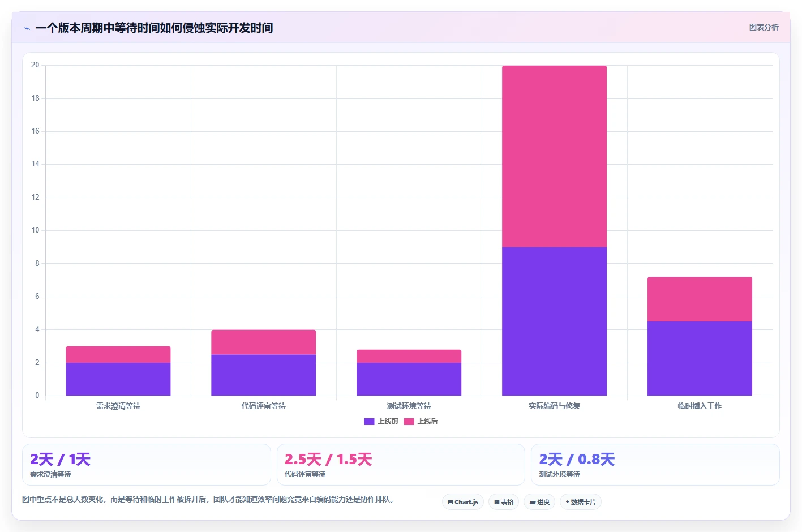Click the lightning icon beside the title
The width and height of the screenshot is (802, 532).
pos(27,28)
